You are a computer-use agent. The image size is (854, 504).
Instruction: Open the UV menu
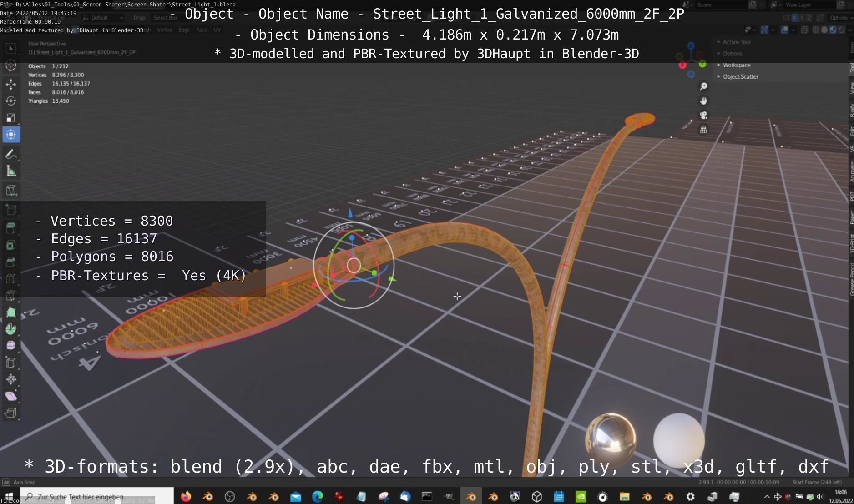217,30
